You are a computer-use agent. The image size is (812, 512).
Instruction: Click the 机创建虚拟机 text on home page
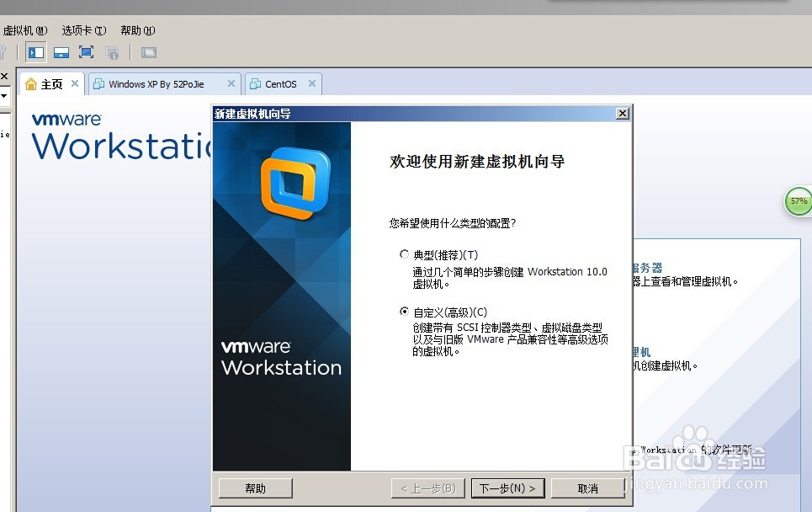pos(666,365)
